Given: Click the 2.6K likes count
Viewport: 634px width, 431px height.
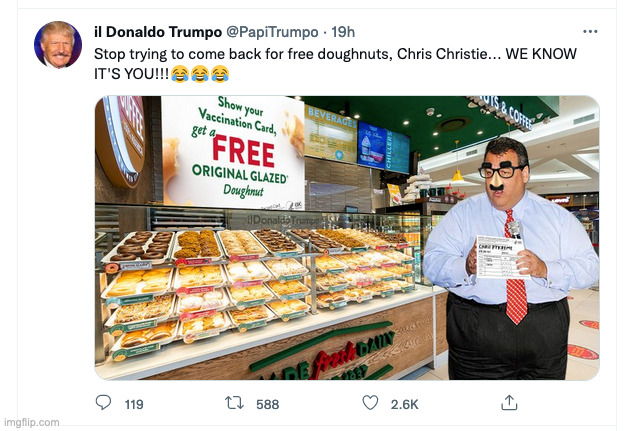Looking at the screenshot, I should pos(404,404).
